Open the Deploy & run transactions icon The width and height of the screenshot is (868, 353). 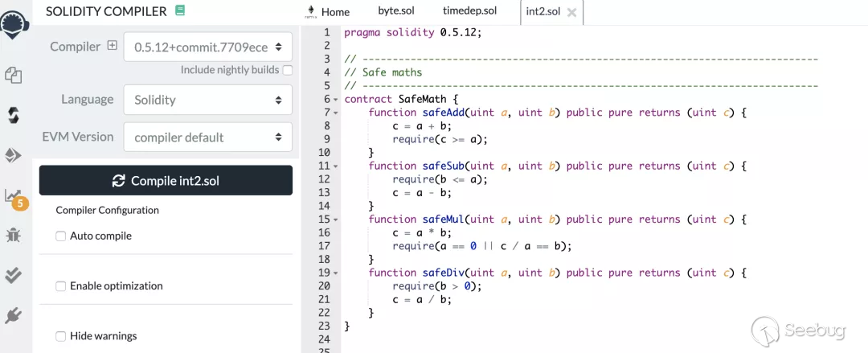point(13,155)
